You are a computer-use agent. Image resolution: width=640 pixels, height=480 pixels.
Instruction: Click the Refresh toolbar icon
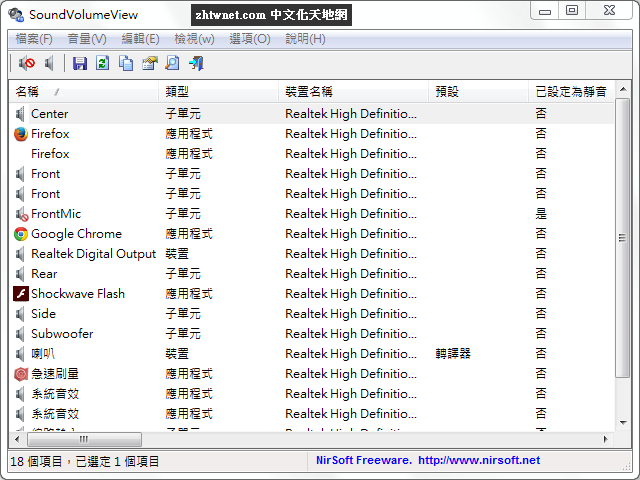[102, 63]
